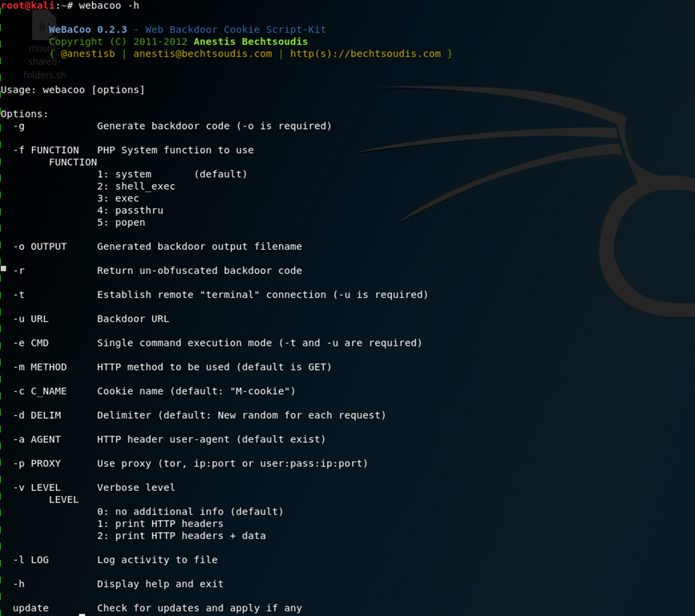Click '2: print HTTP headers + data'
Image resolution: width=695 pixels, height=616 pixels.
181,536
